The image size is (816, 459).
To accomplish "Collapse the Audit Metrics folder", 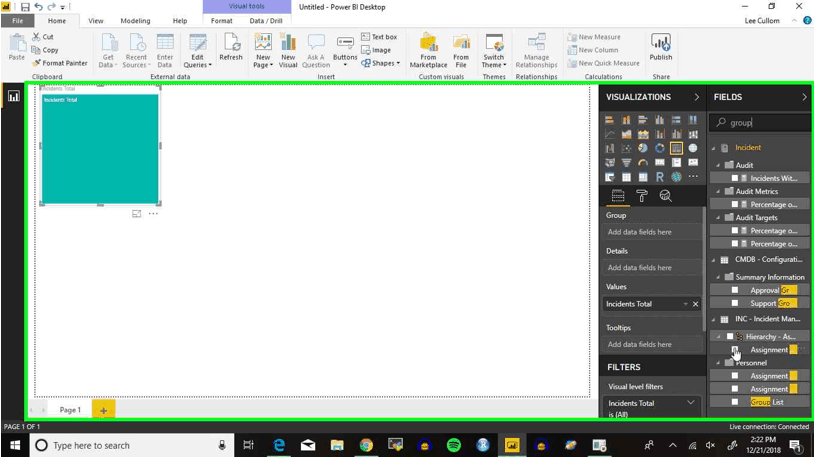I will (x=718, y=192).
